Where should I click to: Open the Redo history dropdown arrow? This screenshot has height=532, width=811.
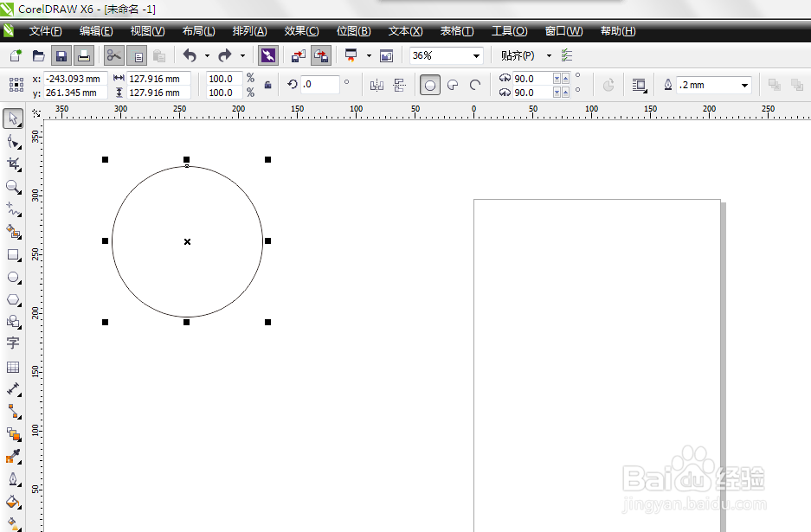click(242, 55)
